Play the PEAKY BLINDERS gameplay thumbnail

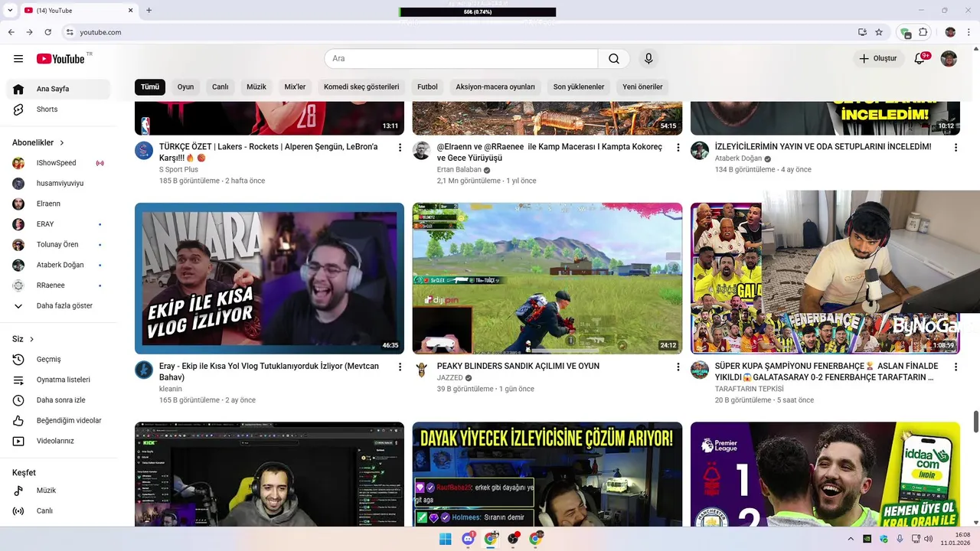pos(547,279)
